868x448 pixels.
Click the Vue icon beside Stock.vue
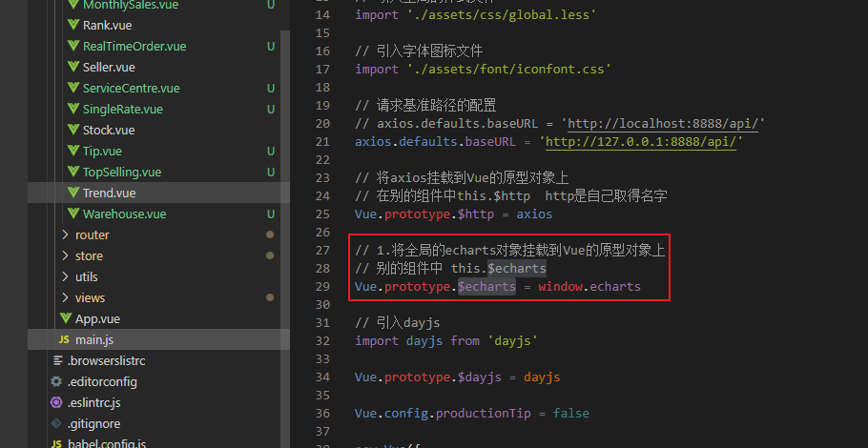click(73, 130)
